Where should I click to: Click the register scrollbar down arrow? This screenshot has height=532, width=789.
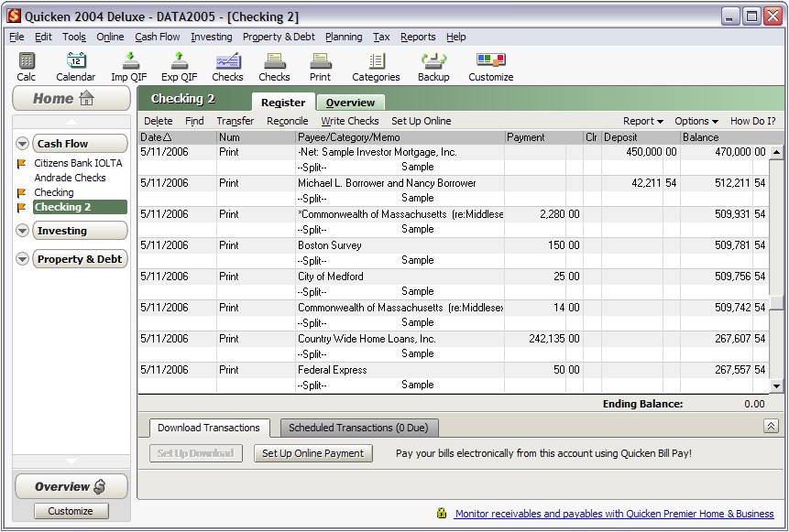click(x=776, y=386)
